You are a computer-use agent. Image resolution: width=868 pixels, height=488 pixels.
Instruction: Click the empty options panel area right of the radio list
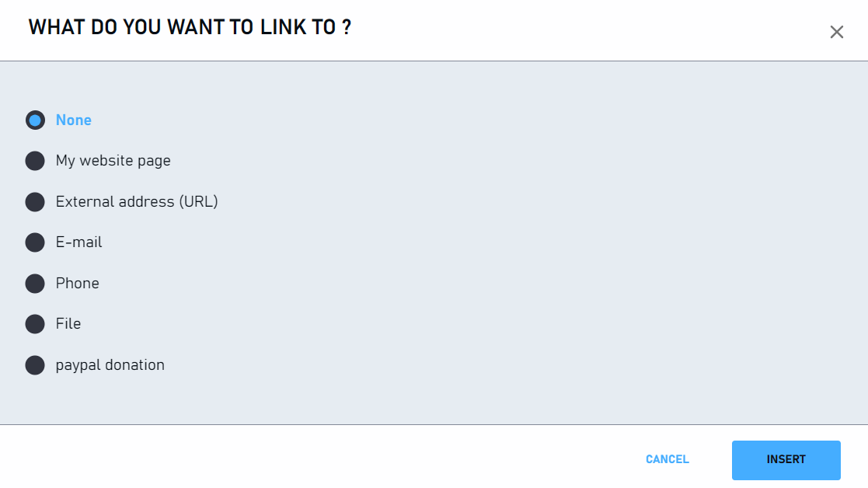(542, 243)
